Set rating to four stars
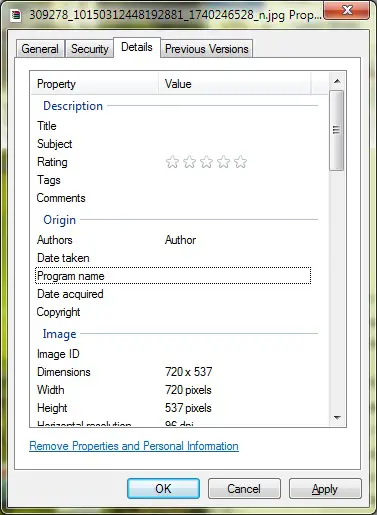The height and width of the screenshot is (515, 377). pos(223,162)
